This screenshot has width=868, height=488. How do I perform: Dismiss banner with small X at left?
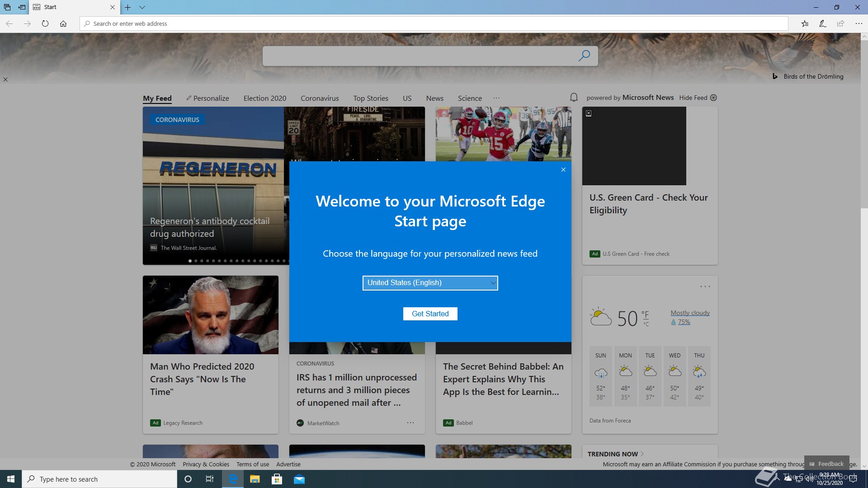tap(5, 80)
